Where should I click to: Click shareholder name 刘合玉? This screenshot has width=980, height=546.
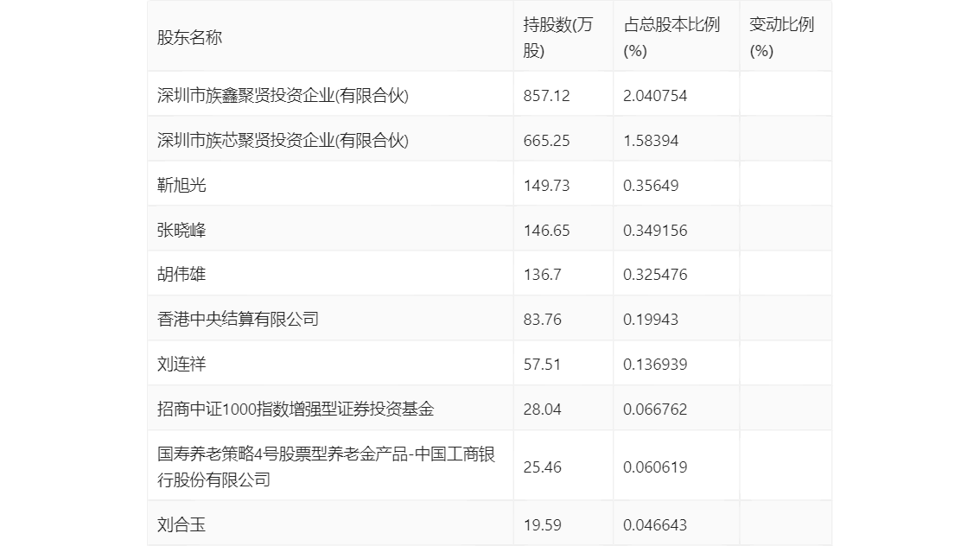click(x=181, y=524)
